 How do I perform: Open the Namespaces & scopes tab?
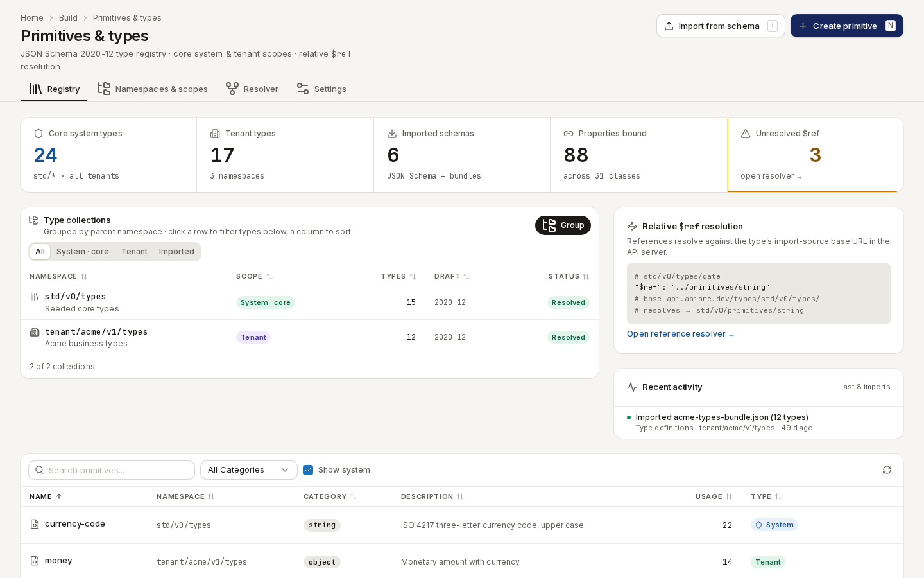153,89
